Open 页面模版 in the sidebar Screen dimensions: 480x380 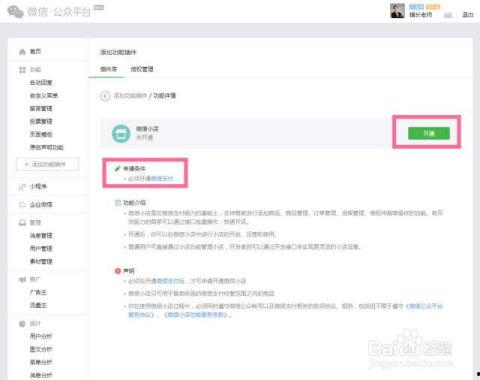pos(41,134)
